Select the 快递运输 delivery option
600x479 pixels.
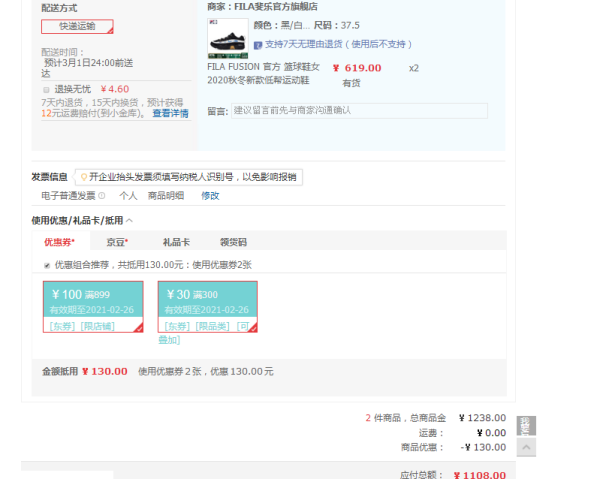77,26
